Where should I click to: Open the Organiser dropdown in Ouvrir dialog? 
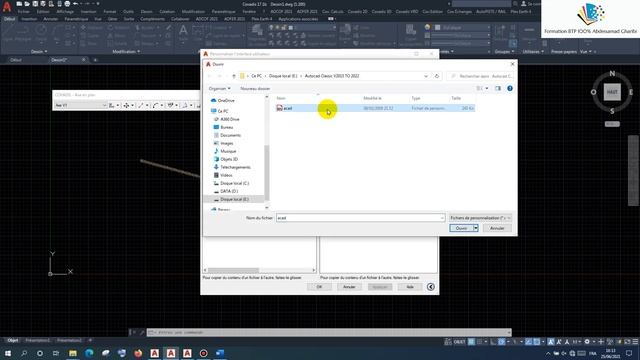pyautogui.click(x=220, y=89)
